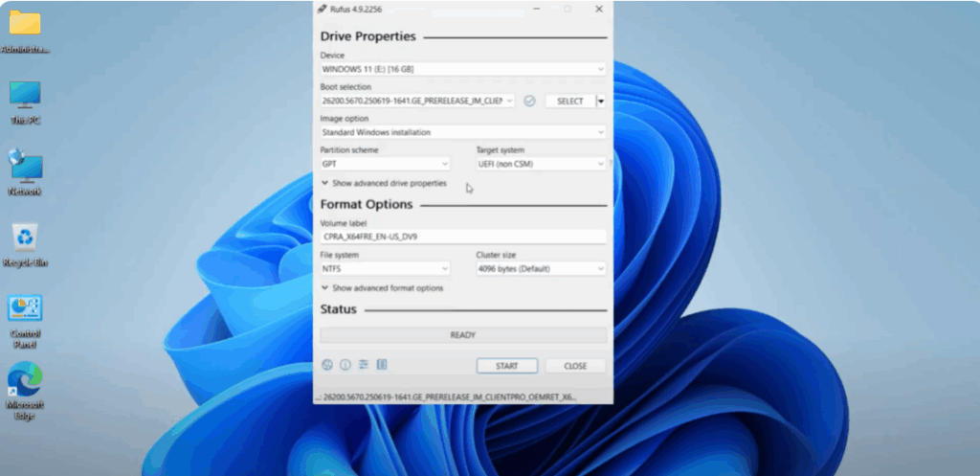Open the Partition scheme GPT dropdown
Image resolution: width=980 pixels, height=476 pixels.
385,164
